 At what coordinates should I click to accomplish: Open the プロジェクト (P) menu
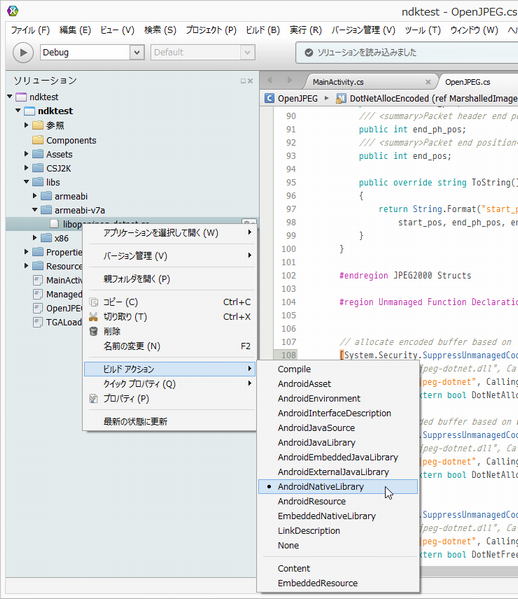(211, 30)
